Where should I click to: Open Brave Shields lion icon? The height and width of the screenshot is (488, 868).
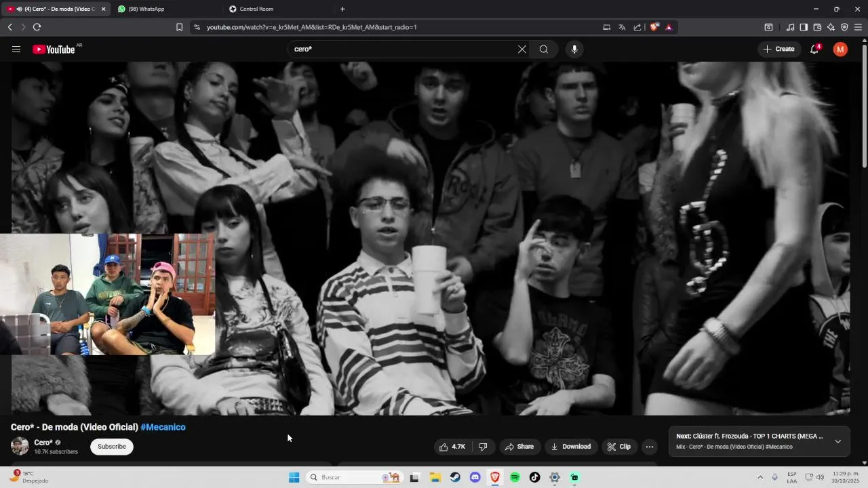pyautogui.click(x=654, y=27)
